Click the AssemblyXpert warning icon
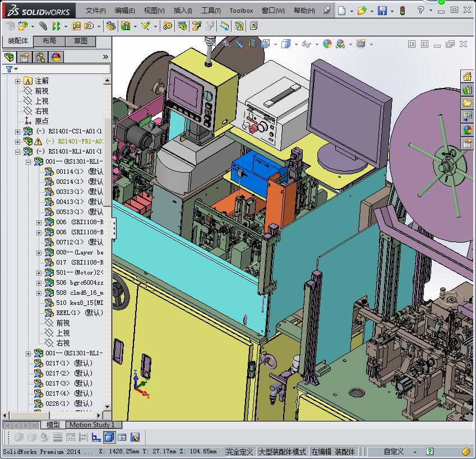Viewport: 476px width, 459px height. click(x=239, y=26)
